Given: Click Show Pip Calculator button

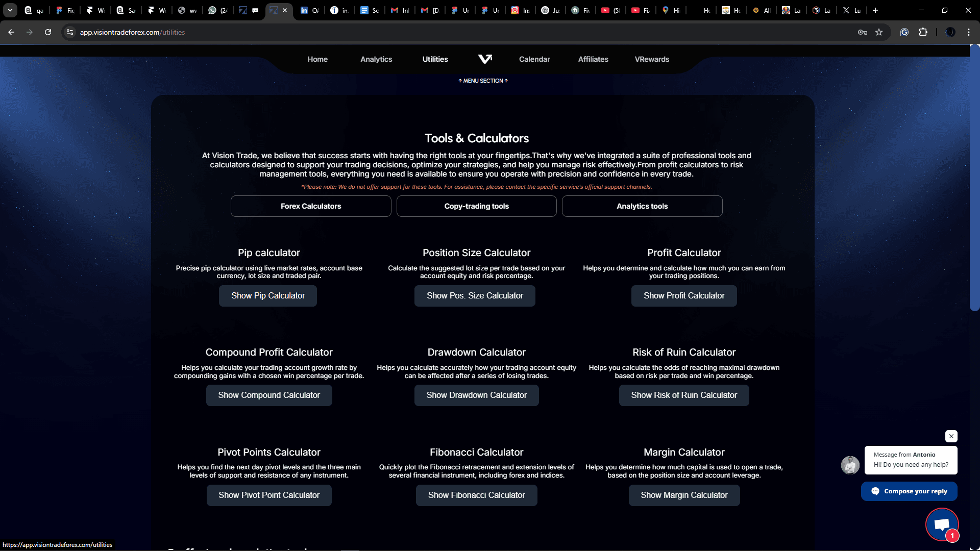Looking at the screenshot, I should (268, 296).
